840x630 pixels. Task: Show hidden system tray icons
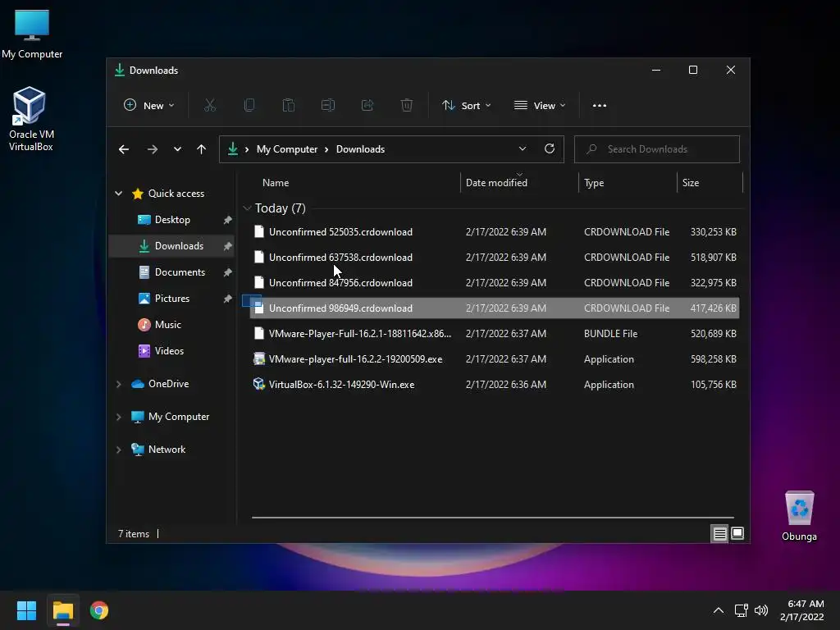click(719, 610)
